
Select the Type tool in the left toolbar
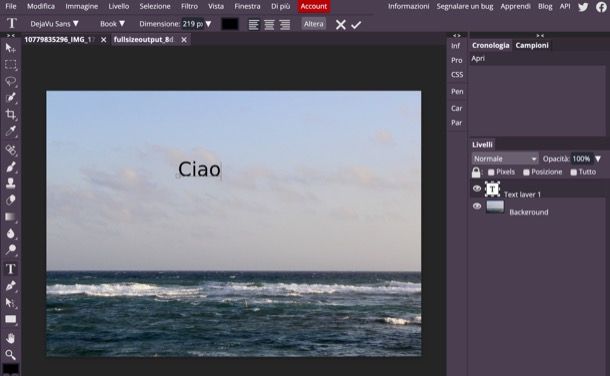11,269
